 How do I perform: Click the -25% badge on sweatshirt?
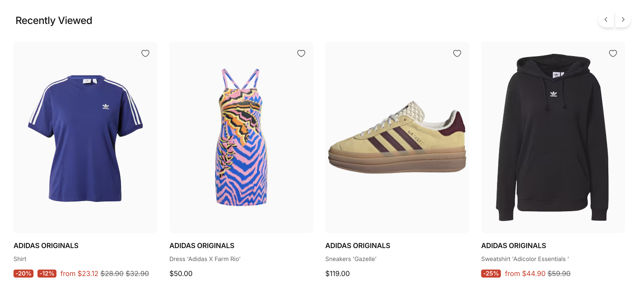click(x=491, y=274)
